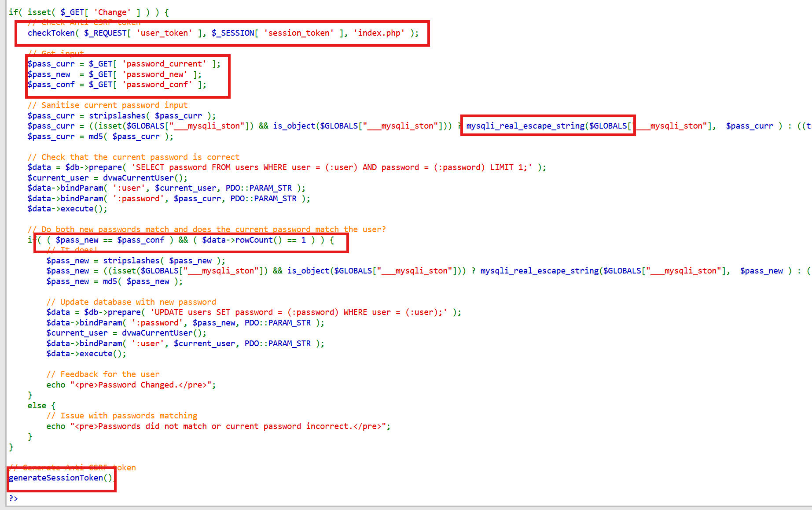Click the $pass_curr = $_GET['password_current'] line
Screen dimensions: 812x510
point(124,64)
